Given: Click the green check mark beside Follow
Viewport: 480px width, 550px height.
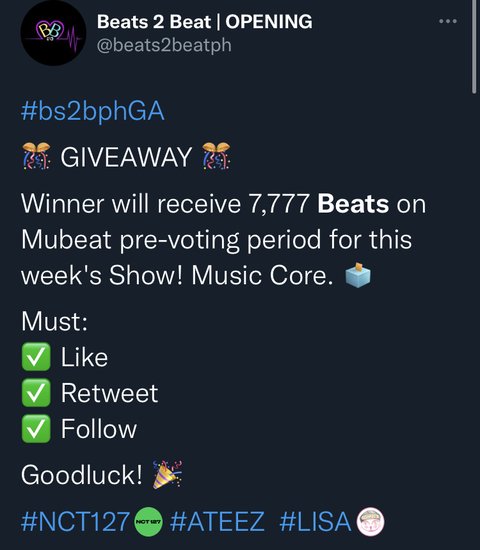Looking at the screenshot, I should pyautogui.click(x=36, y=429).
